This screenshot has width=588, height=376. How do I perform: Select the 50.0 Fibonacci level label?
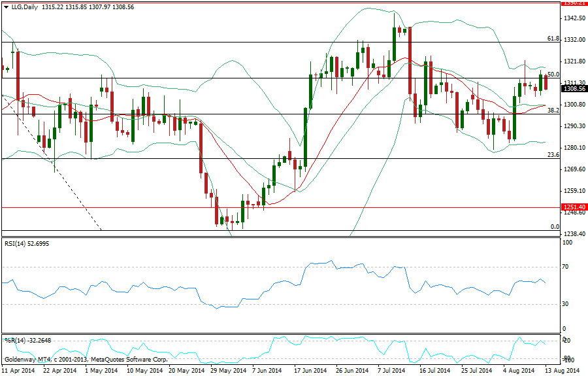click(553, 75)
